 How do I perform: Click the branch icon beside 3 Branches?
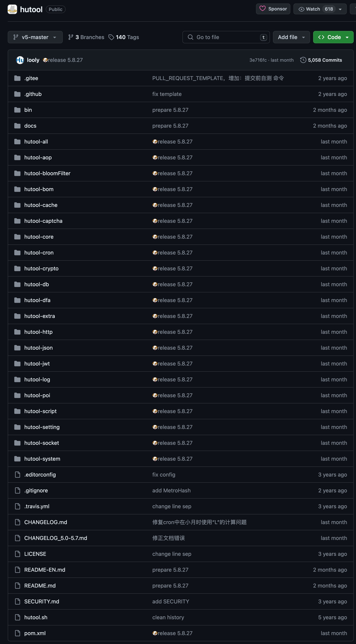(71, 37)
